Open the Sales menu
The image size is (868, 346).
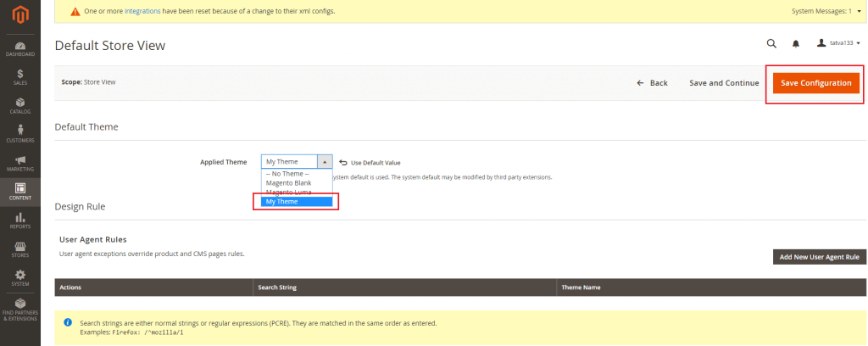(x=20, y=77)
